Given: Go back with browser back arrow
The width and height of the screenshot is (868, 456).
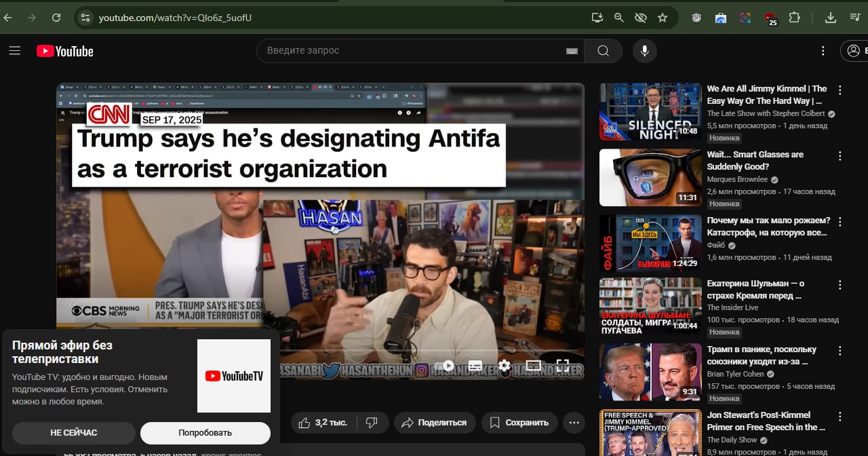Looking at the screenshot, I should [7, 18].
